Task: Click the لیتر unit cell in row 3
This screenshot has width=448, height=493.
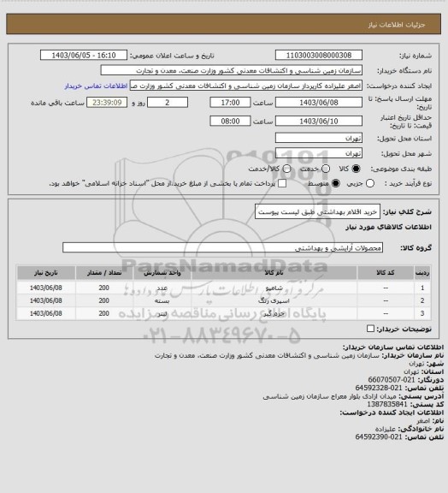Action: [x=162, y=313]
